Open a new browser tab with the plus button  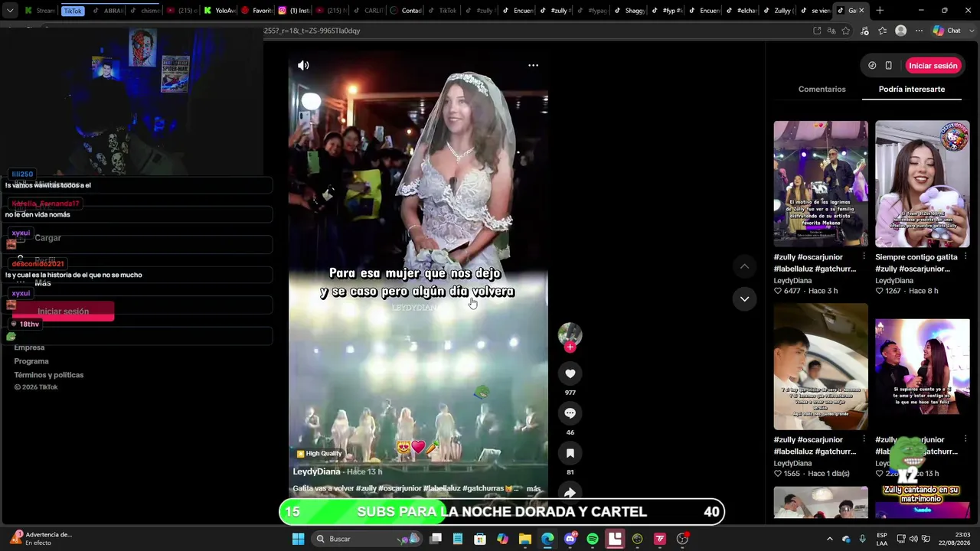coord(880,11)
